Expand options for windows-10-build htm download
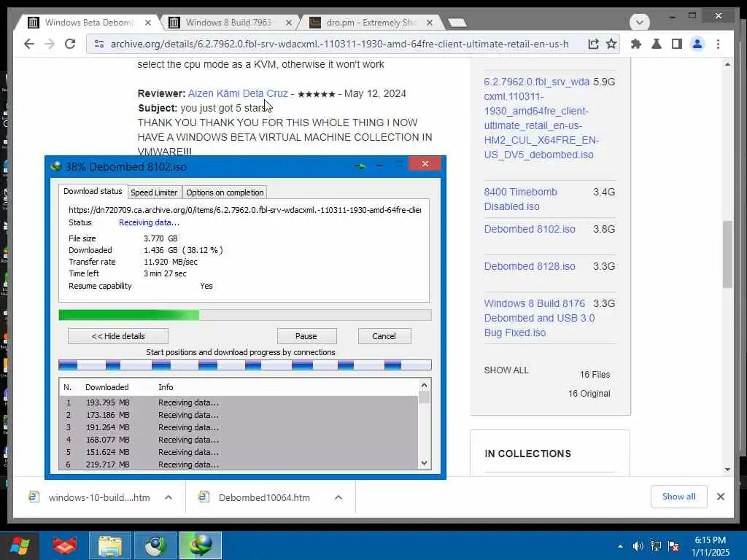The width and height of the screenshot is (747, 560). click(x=169, y=497)
